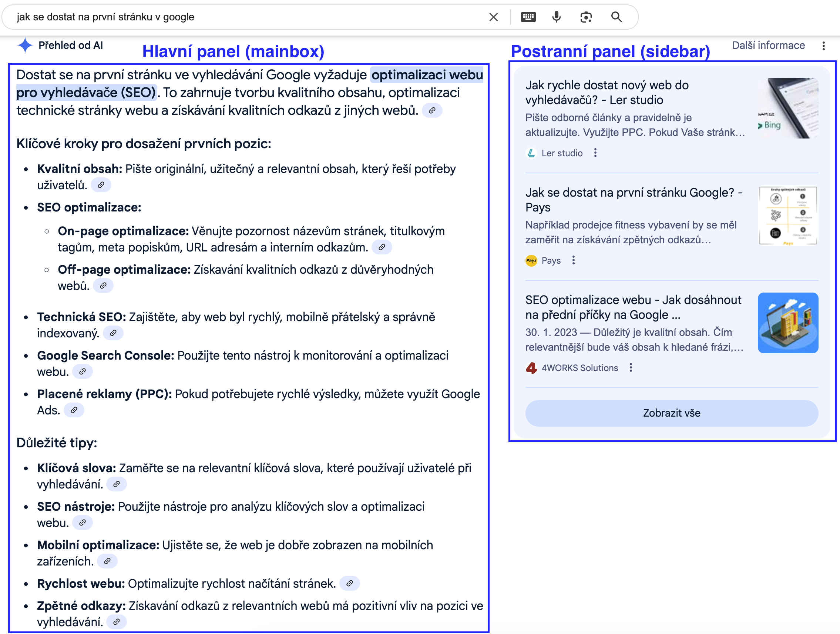840x634 pixels.
Task: Open the Ler studio article title
Action: point(607,92)
